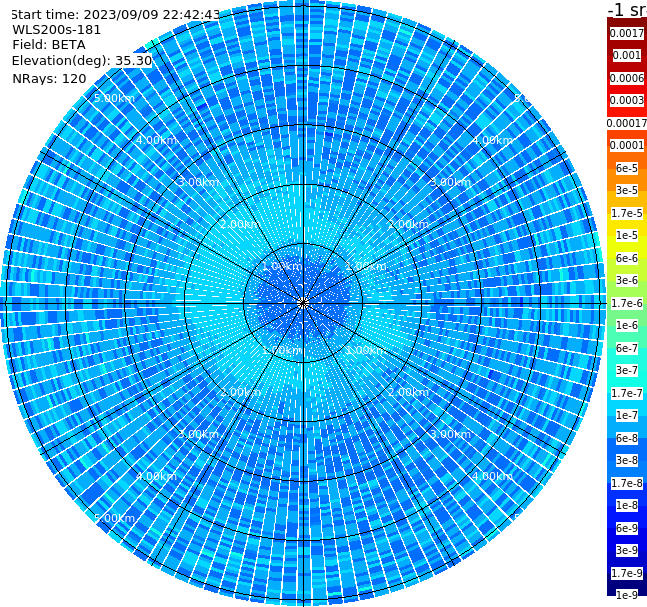Click the 0.00017 colorbar label
Screen dimensions: 647x607
[x=627, y=123]
